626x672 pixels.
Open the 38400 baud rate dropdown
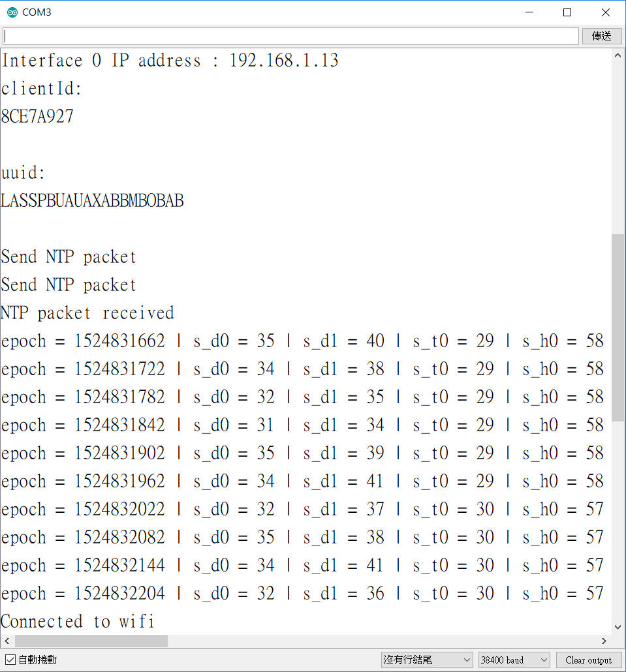pos(514,660)
